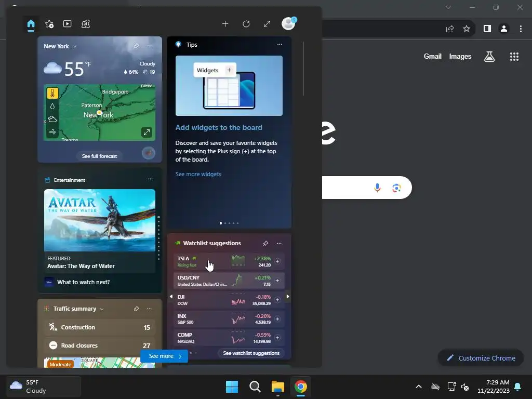Open the USD/CNY currency row
The image size is (532, 399).
pos(229,281)
